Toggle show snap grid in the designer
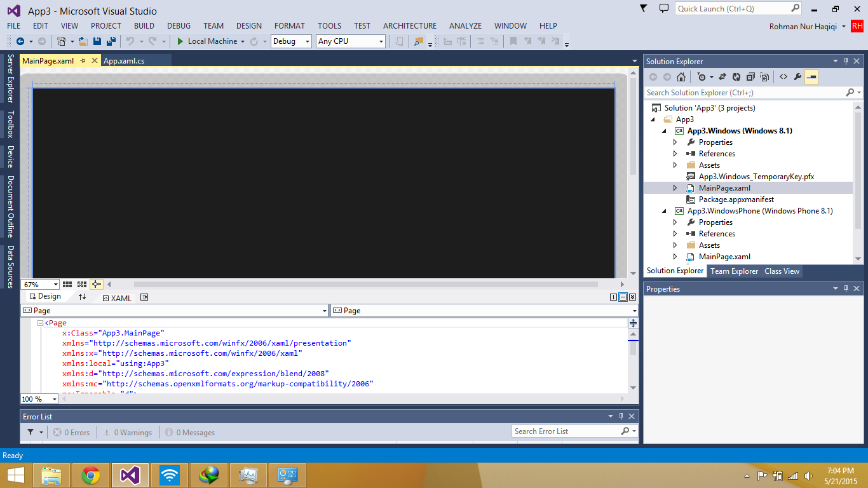The image size is (868, 488). click(67, 285)
